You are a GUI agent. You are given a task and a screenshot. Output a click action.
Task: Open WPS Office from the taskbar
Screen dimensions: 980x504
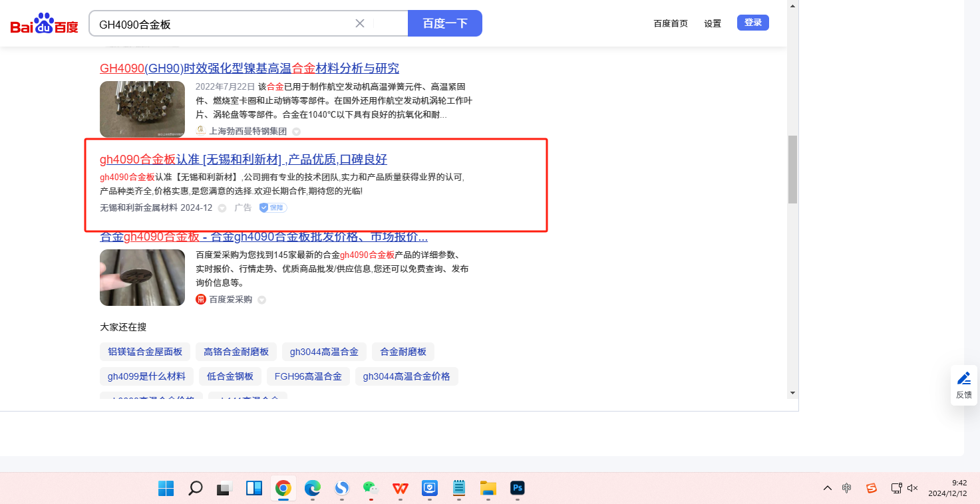coord(400,489)
